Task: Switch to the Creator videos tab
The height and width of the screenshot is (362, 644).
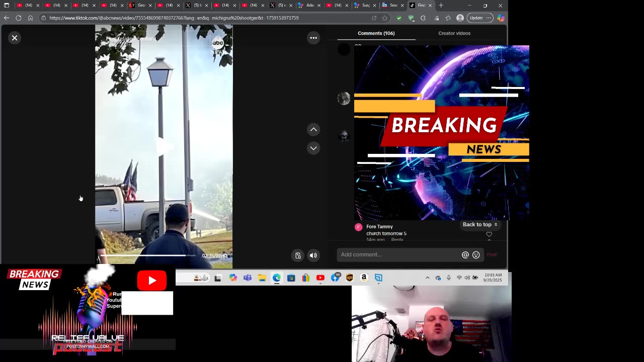Action: click(x=454, y=33)
